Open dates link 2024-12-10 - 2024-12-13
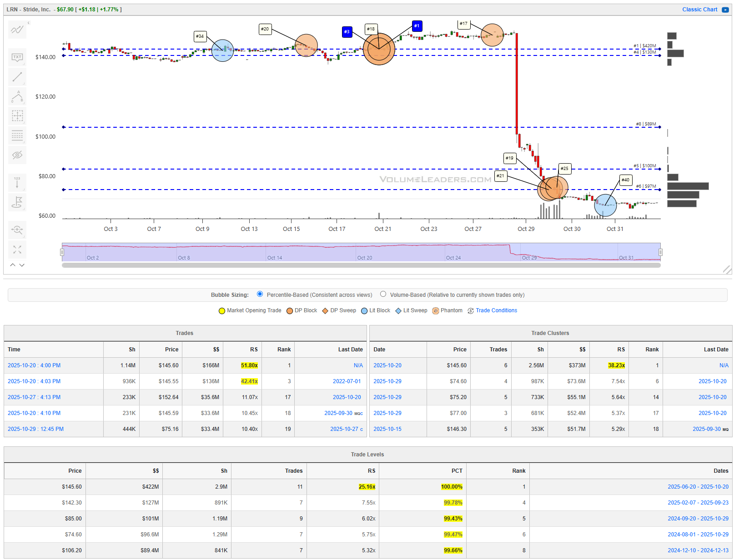This screenshot has width=734, height=560. [698, 550]
